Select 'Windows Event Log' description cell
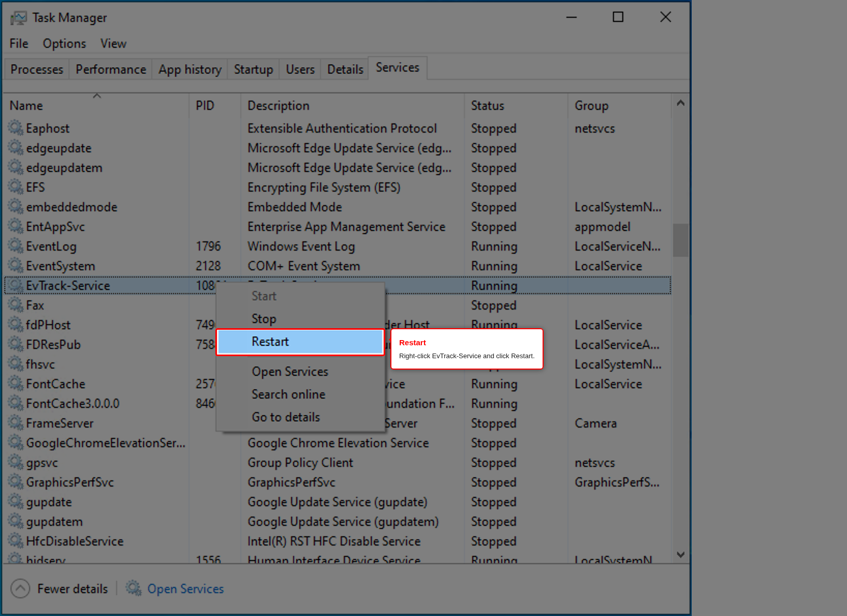 click(x=301, y=246)
